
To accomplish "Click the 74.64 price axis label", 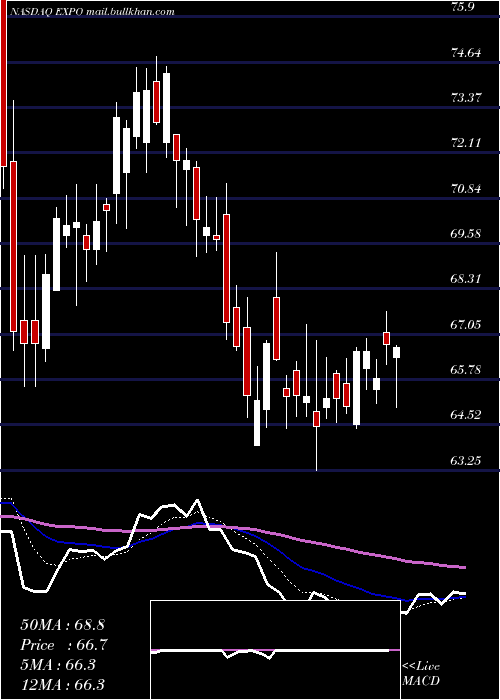I will pyautogui.click(x=467, y=52).
